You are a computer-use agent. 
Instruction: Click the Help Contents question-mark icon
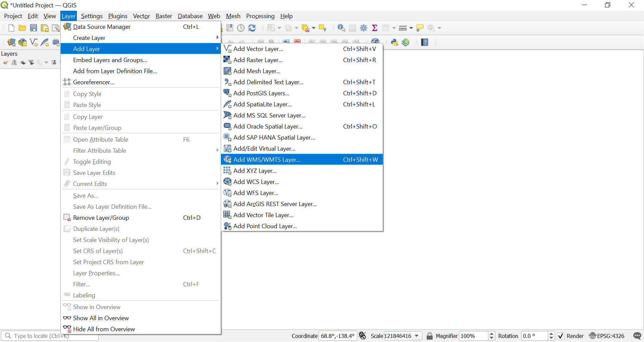click(425, 42)
